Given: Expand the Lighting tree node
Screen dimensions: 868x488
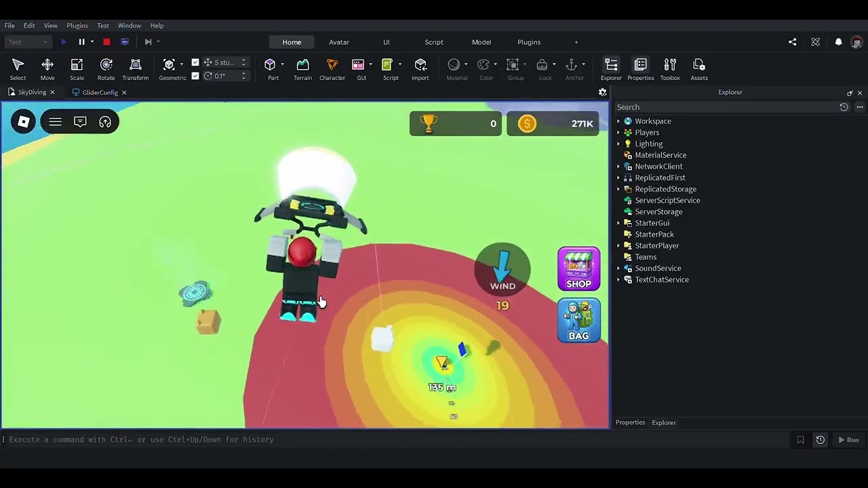Looking at the screenshot, I should coord(618,144).
